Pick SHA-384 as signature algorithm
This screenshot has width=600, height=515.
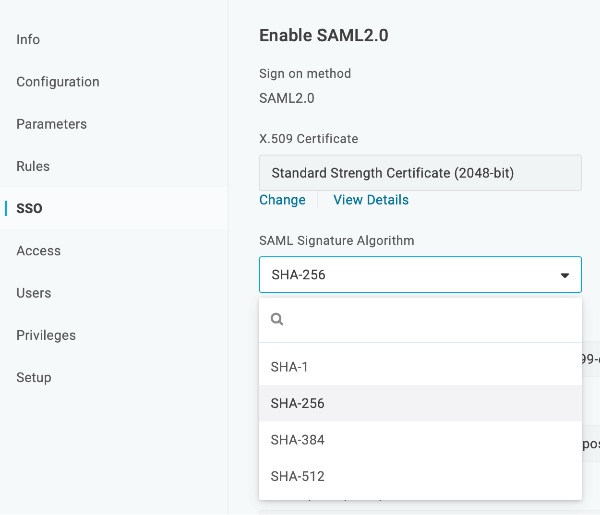click(x=298, y=440)
